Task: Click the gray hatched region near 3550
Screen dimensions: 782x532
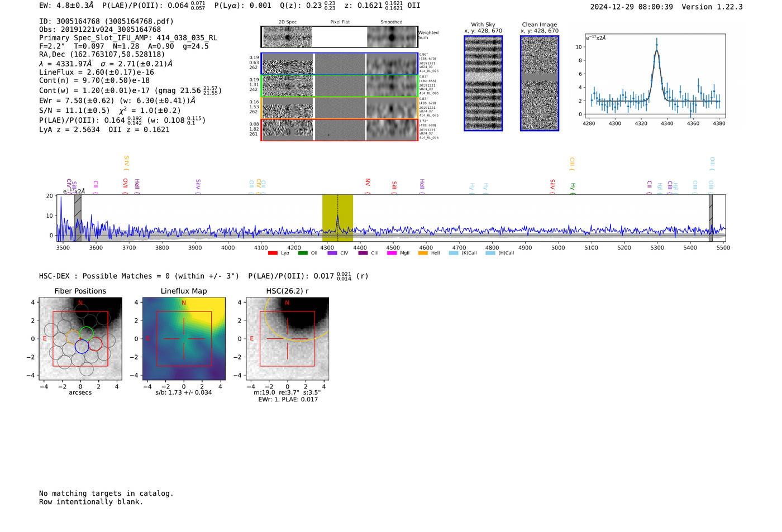Action: coord(78,218)
